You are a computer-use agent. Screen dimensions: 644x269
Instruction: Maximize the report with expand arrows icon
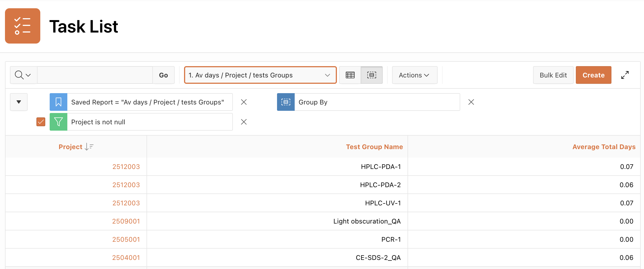(x=625, y=75)
